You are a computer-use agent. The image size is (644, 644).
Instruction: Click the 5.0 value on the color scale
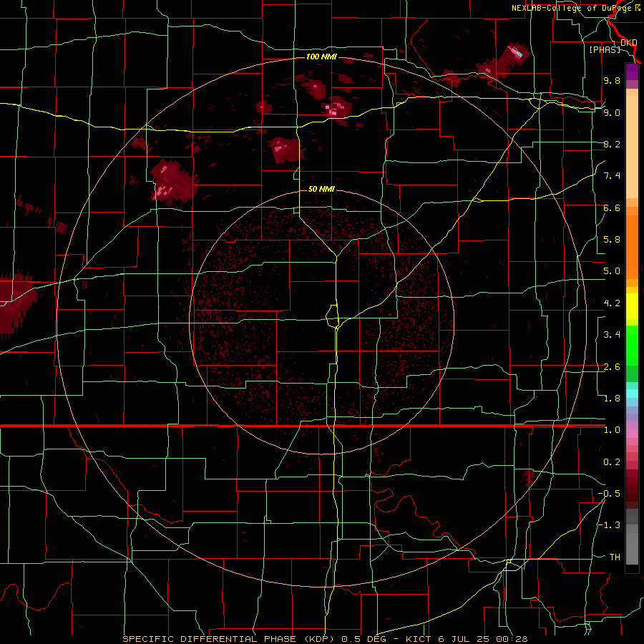click(x=612, y=271)
